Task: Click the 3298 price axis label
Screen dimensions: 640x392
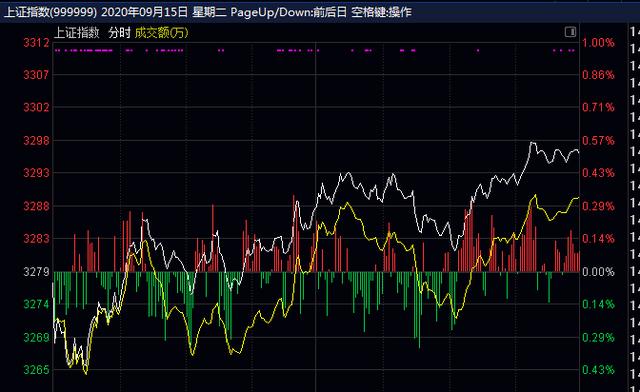Action: point(36,141)
